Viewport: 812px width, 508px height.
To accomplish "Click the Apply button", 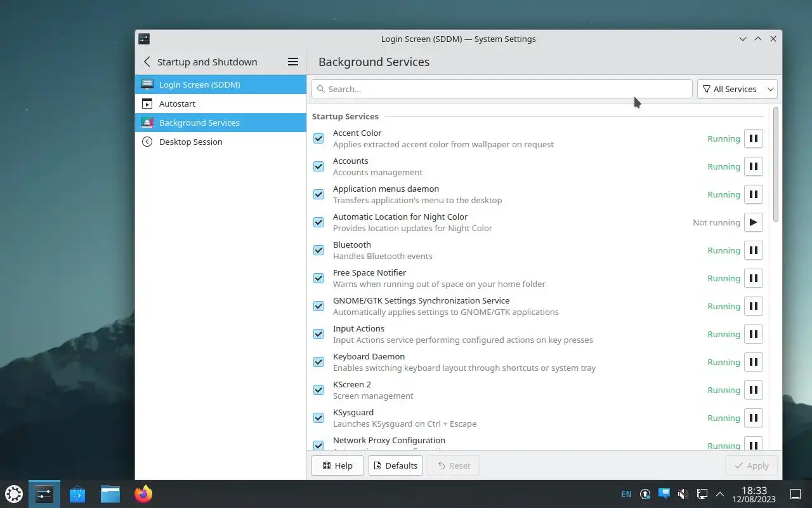I will [x=751, y=465].
